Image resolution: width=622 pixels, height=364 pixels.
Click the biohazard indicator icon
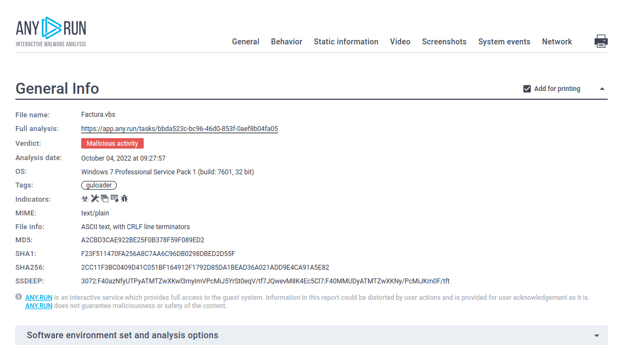pos(84,199)
